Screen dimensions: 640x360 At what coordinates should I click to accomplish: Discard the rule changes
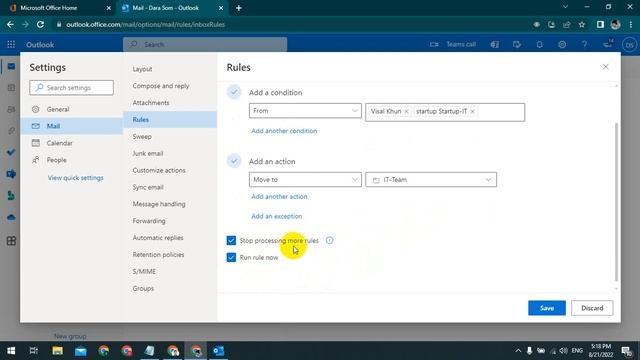tap(592, 308)
